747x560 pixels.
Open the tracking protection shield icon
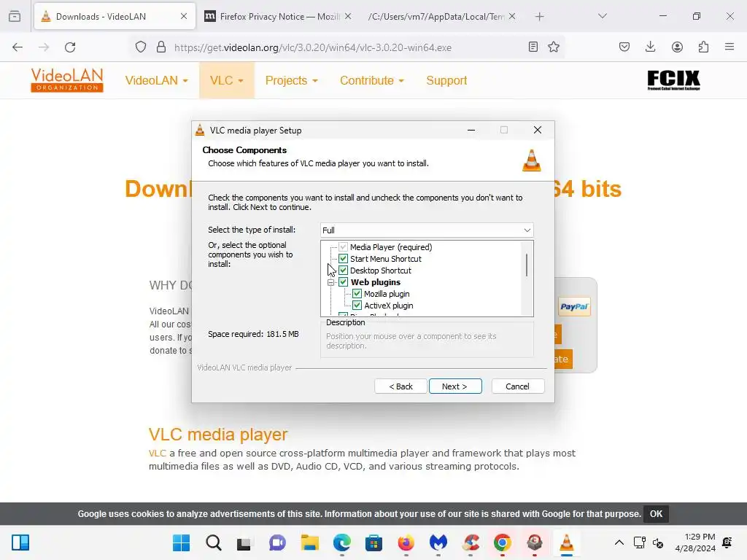tap(141, 47)
